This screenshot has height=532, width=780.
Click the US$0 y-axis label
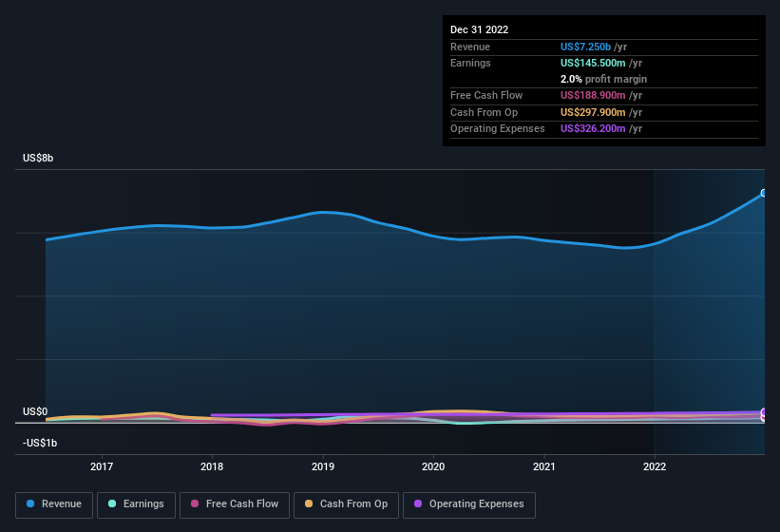click(x=35, y=411)
